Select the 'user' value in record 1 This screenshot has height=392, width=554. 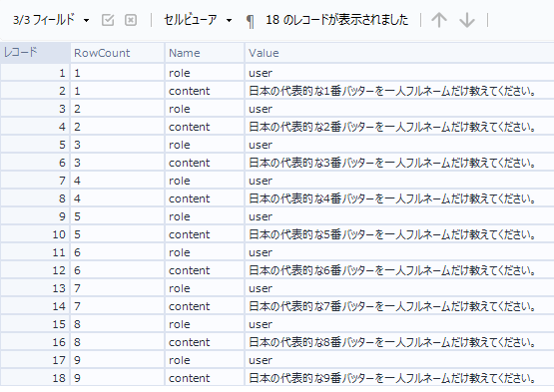[x=399, y=73]
